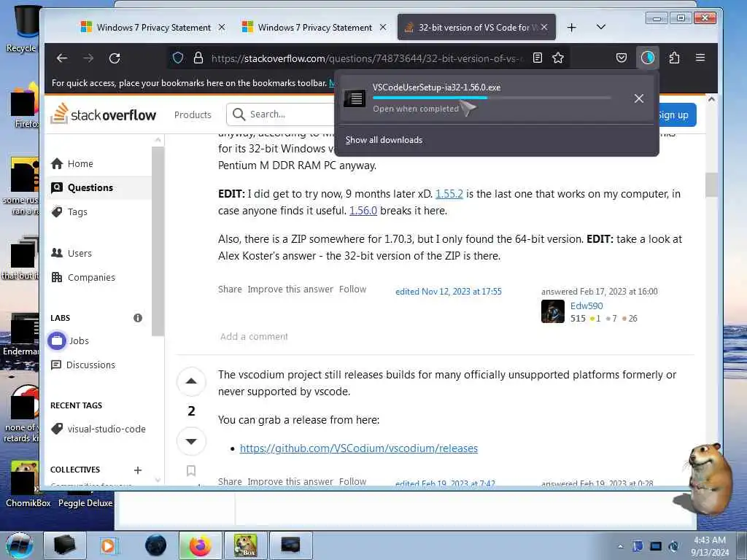Image resolution: width=747 pixels, height=560 pixels.
Task: Save page to Pocket icon
Action: click(x=622, y=58)
